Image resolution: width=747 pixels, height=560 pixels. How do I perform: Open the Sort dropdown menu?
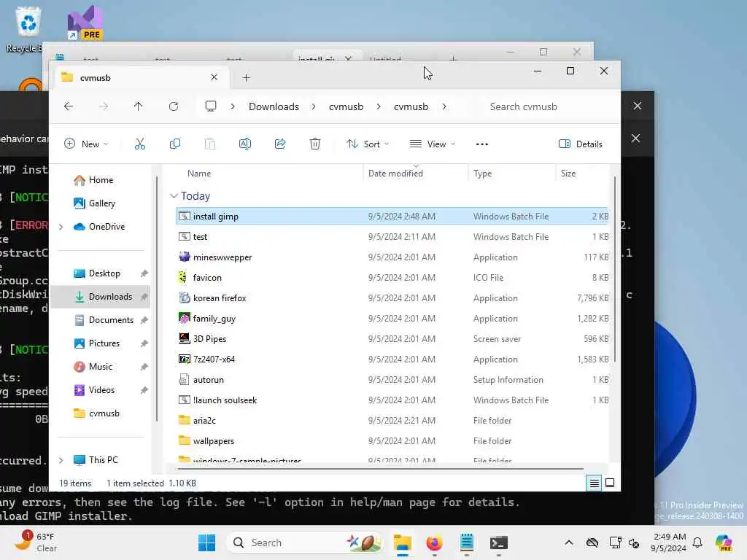pos(368,144)
